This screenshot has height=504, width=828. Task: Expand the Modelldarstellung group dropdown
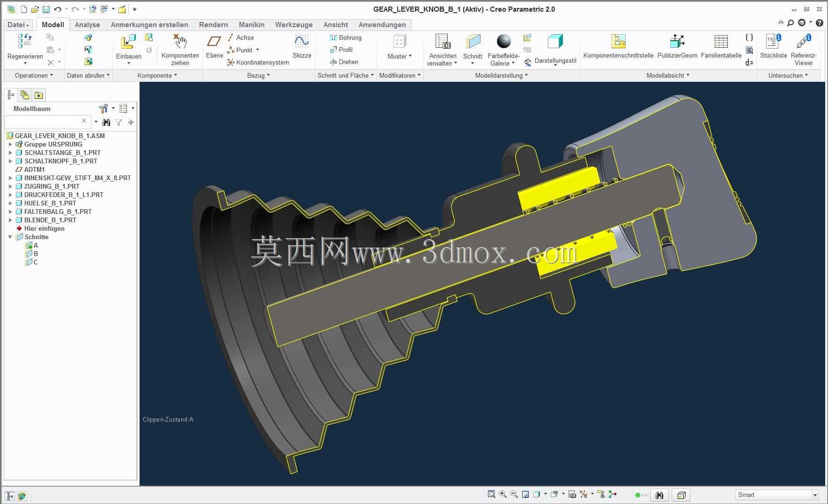tap(502, 75)
